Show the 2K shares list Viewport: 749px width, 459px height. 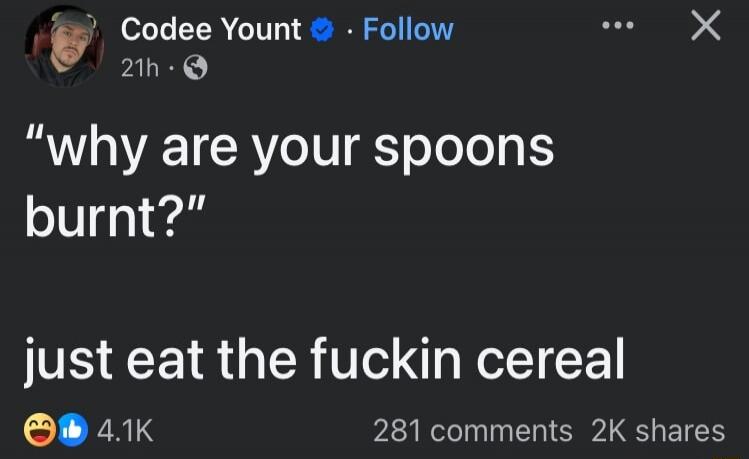(658, 431)
